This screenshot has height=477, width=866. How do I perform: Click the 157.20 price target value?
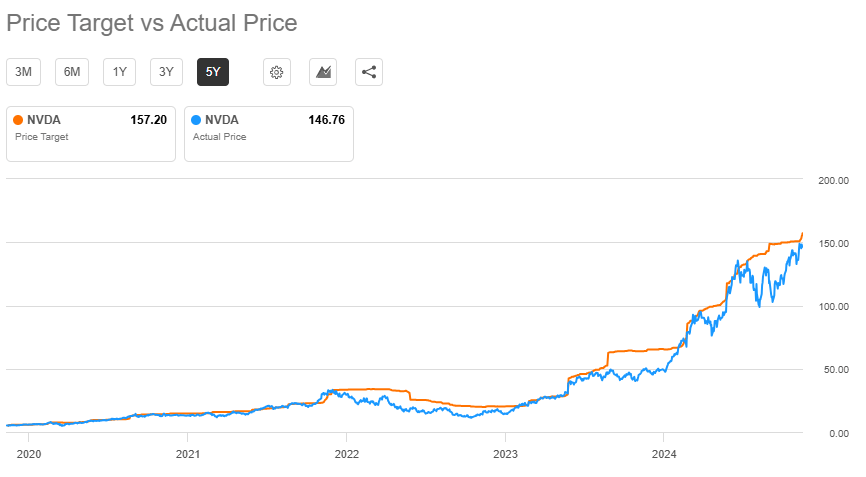coord(148,120)
